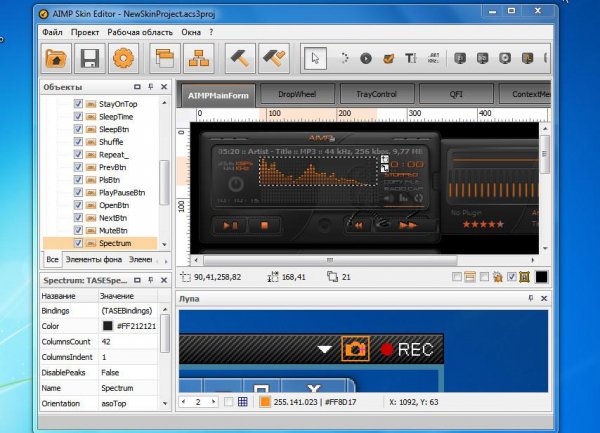Switch to the DropWheel tab

pyautogui.click(x=297, y=94)
